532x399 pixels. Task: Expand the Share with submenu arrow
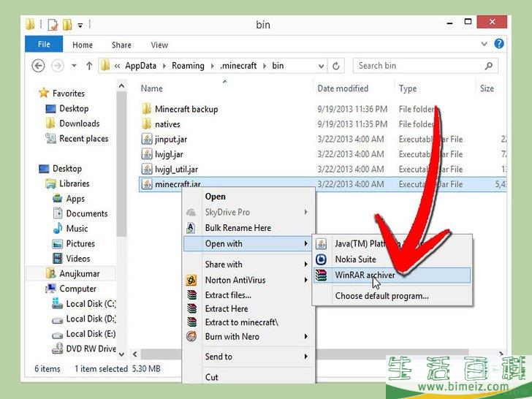(305, 264)
